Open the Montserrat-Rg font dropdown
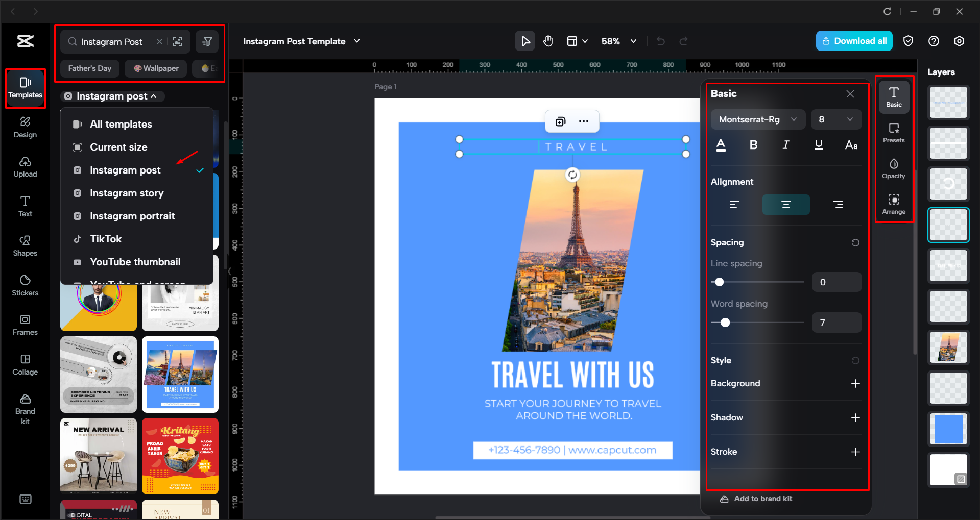 (757, 119)
